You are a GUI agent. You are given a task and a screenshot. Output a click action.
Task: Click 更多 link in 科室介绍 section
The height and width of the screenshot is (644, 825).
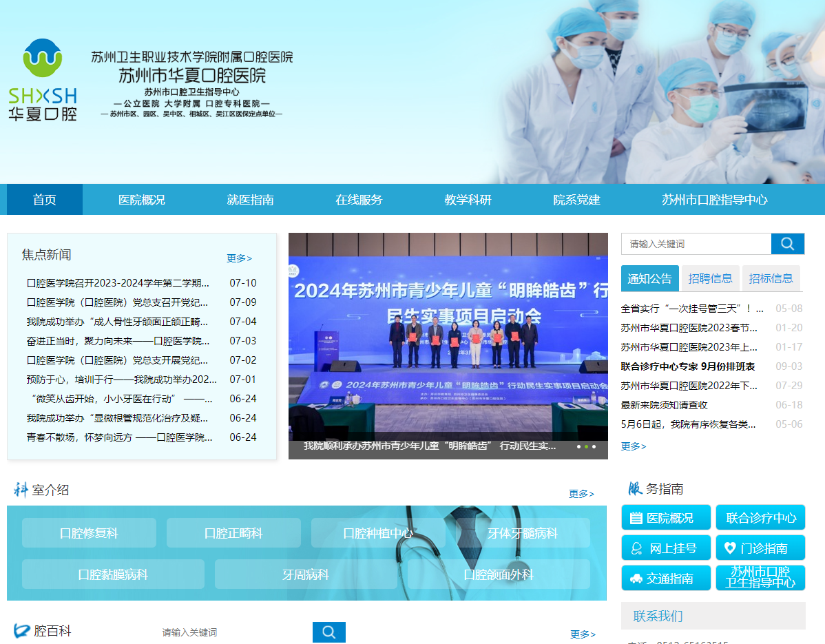(x=581, y=494)
